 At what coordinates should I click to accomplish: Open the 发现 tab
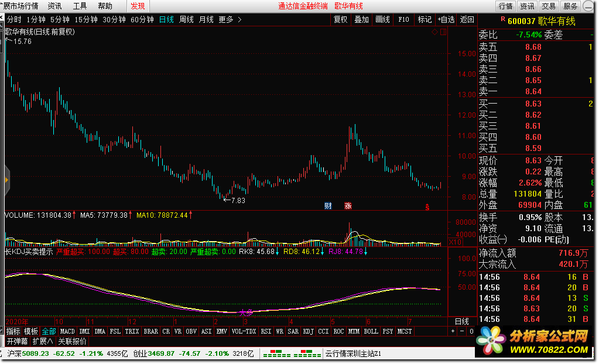pos(138,6)
